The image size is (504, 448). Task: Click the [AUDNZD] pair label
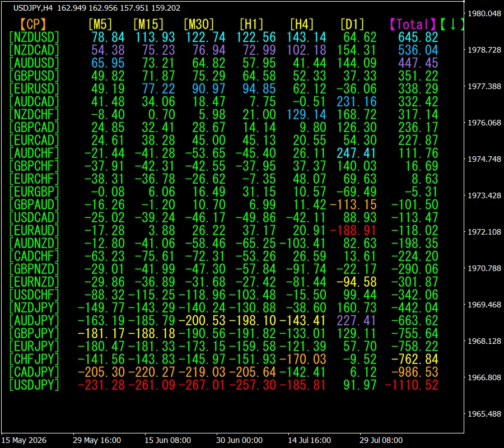tap(34, 243)
